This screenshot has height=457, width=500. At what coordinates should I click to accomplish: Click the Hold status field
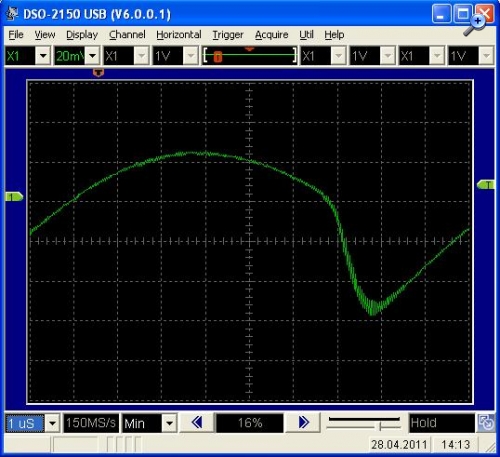442,423
